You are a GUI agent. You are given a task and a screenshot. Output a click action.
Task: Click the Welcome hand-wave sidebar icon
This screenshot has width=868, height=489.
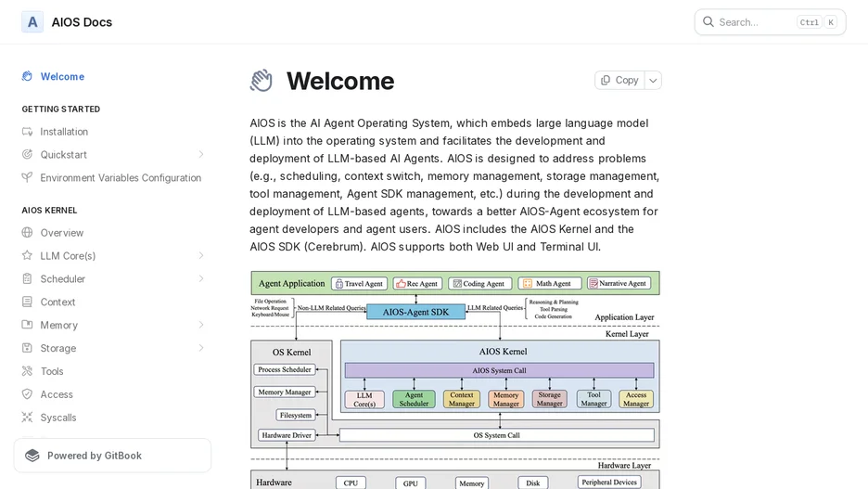[27, 76]
